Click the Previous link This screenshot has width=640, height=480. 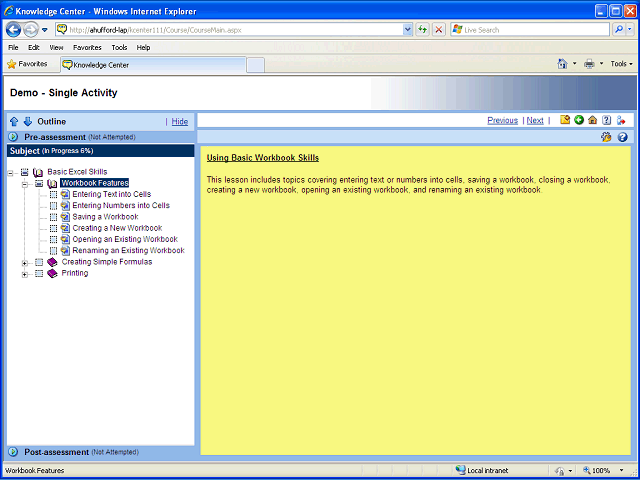(x=502, y=120)
